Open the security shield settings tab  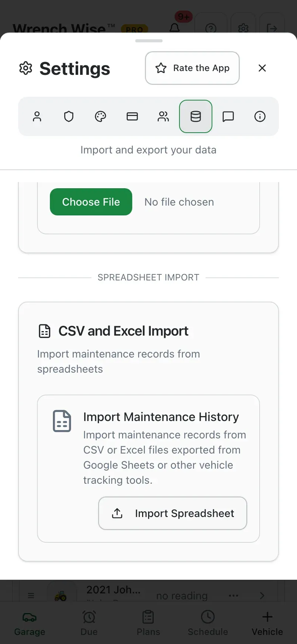(69, 116)
